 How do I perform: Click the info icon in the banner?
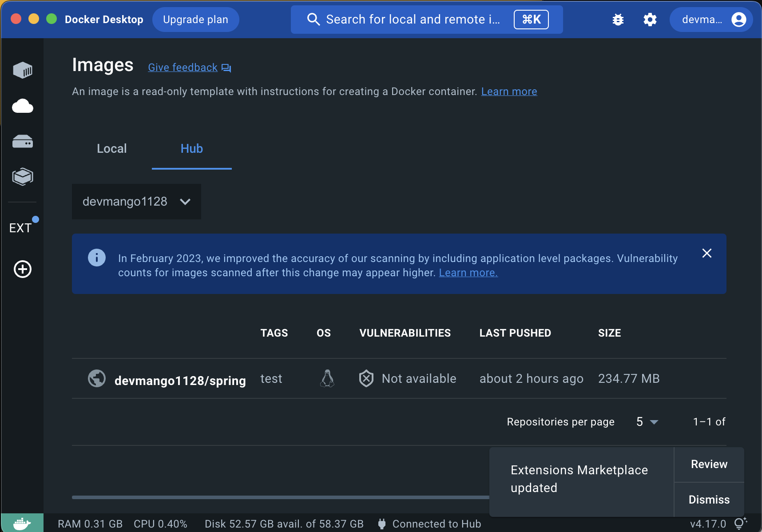click(x=97, y=258)
